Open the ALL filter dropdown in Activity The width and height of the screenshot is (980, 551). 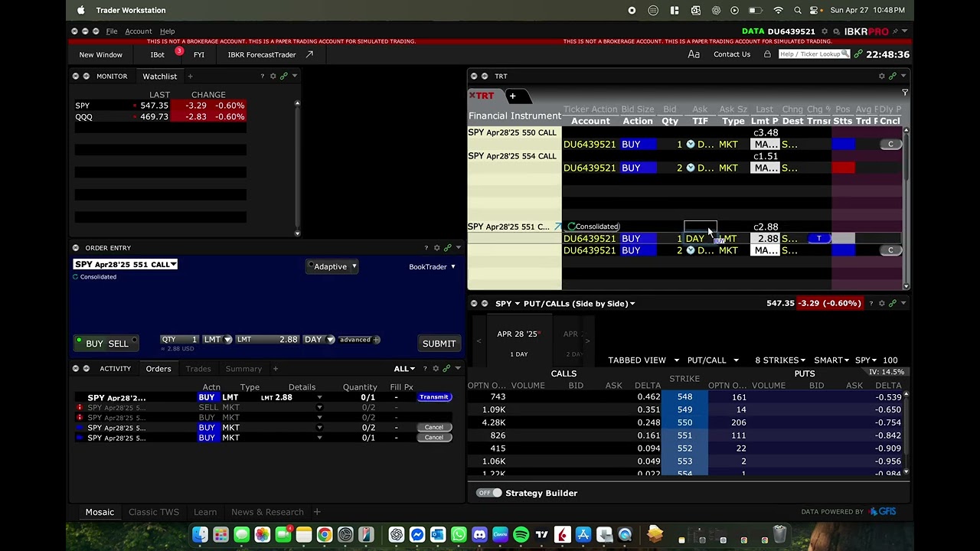tap(403, 369)
